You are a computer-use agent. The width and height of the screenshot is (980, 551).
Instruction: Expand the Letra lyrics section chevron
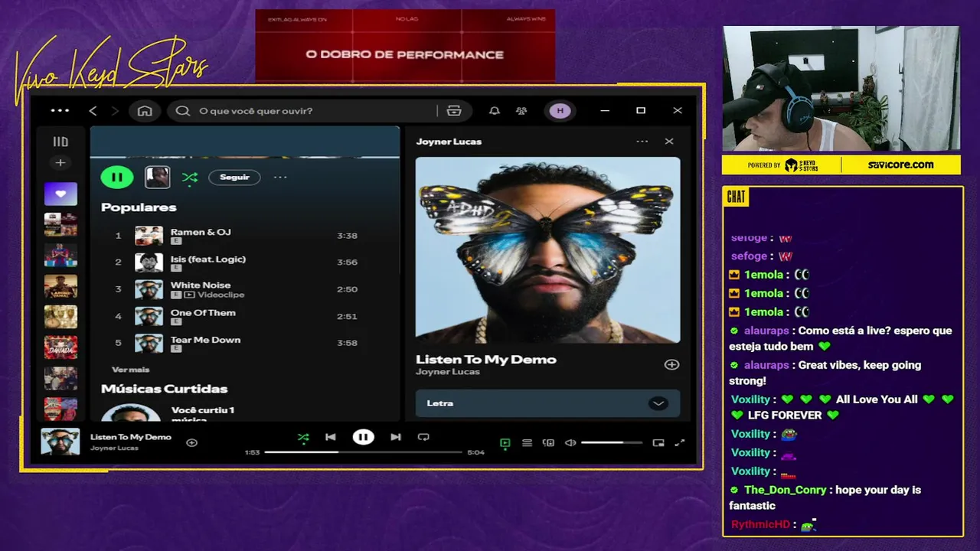658,403
